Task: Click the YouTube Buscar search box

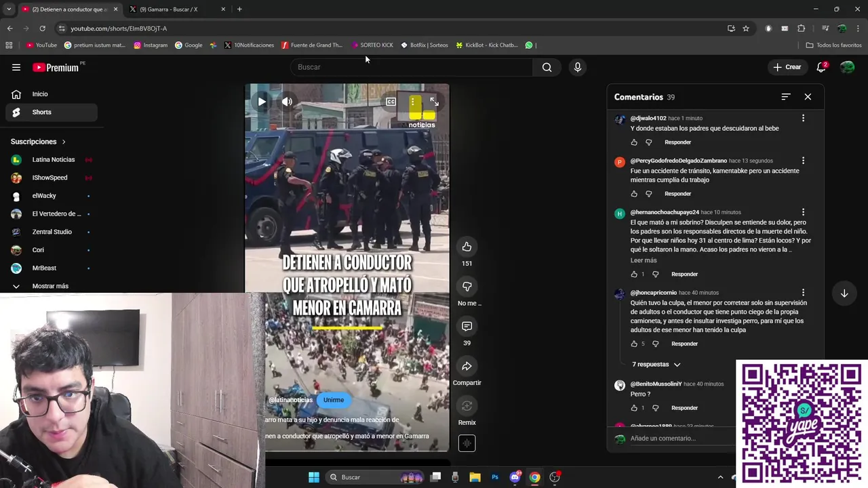Action: coord(412,67)
